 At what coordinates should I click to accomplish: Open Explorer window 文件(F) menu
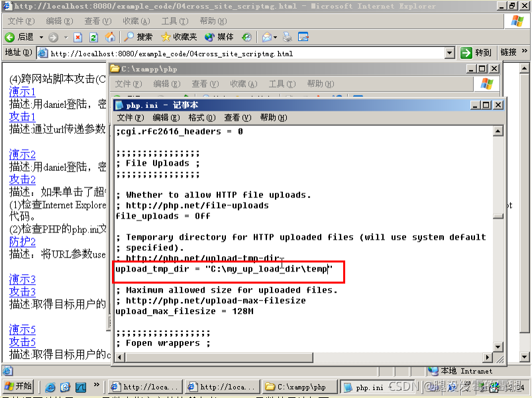pyautogui.click(x=129, y=83)
